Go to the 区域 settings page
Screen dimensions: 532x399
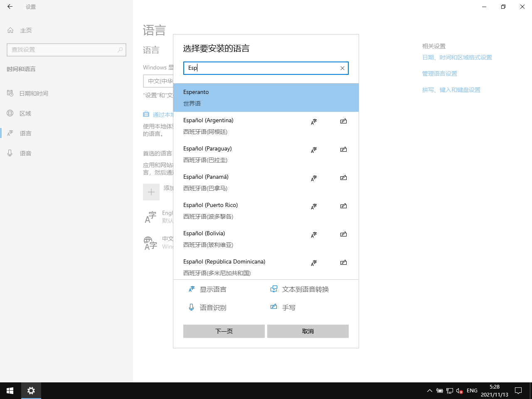tap(25, 113)
